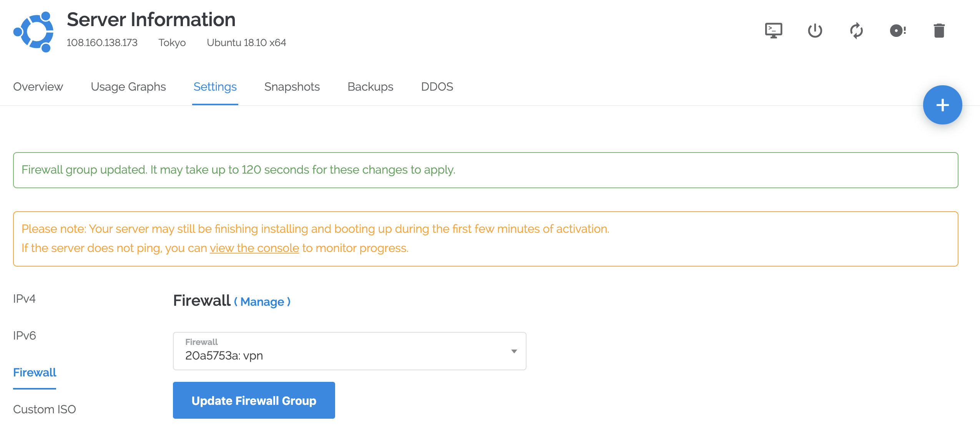Screen dimensions: 980x431
Task: Expand the Firewall group dropdown
Action: pyautogui.click(x=349, y=351)
